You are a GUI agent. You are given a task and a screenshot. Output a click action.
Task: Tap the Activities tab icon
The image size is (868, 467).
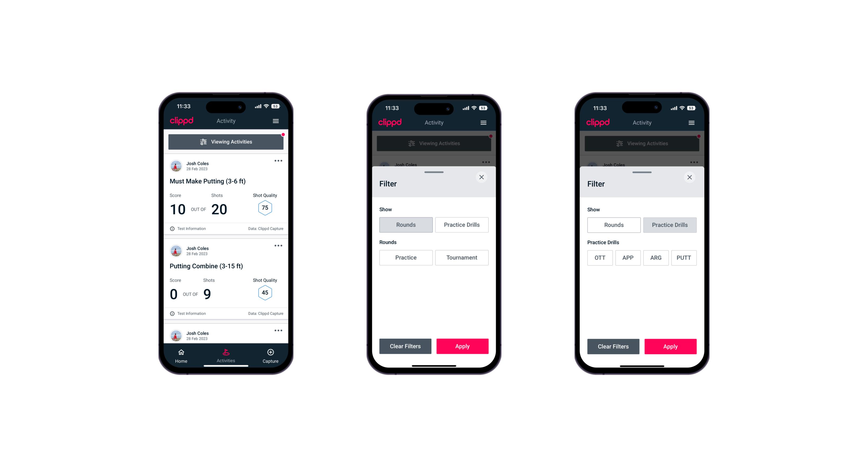[227, 352]
